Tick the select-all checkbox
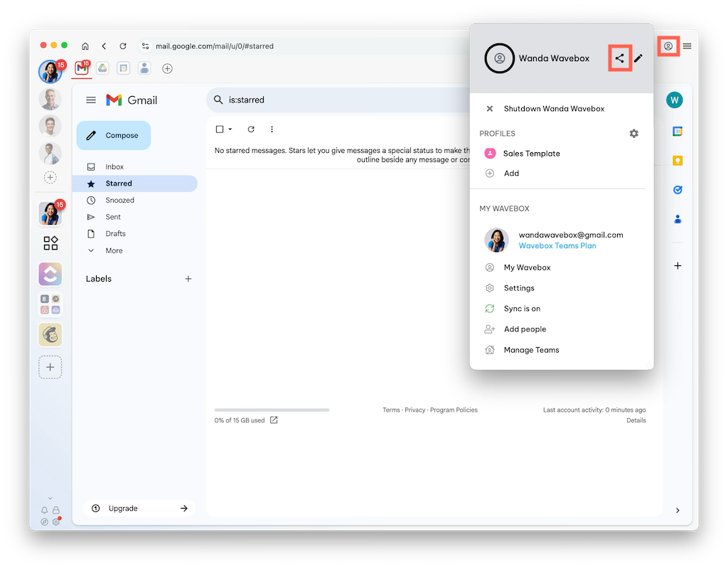Screen dimensions: 728x569 220,129
